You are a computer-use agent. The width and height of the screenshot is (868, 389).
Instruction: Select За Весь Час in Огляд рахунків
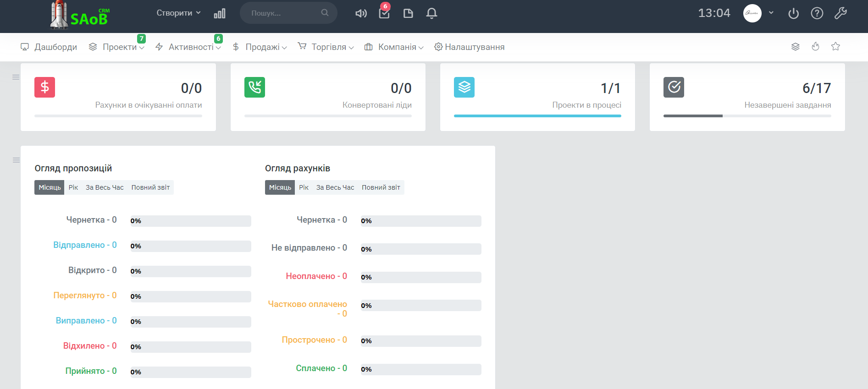pos(335,187)
